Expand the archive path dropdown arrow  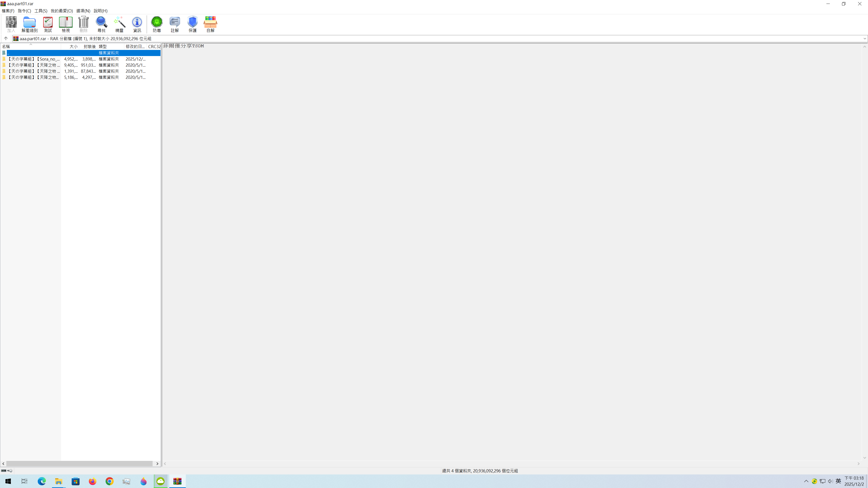(864, 39)
